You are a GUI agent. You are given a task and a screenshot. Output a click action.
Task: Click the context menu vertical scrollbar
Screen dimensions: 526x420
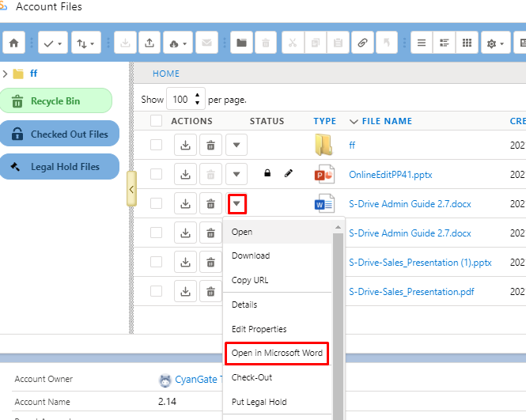pos(338,316)
